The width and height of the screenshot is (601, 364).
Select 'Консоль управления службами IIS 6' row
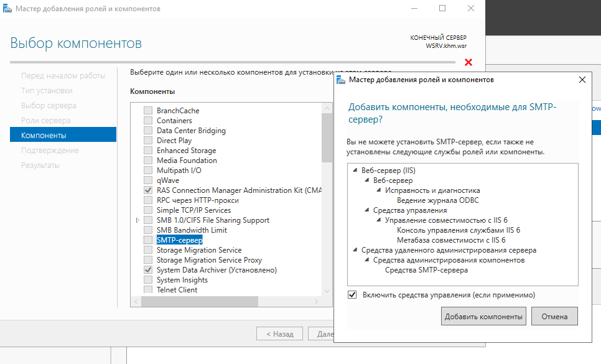coord(459,230)
